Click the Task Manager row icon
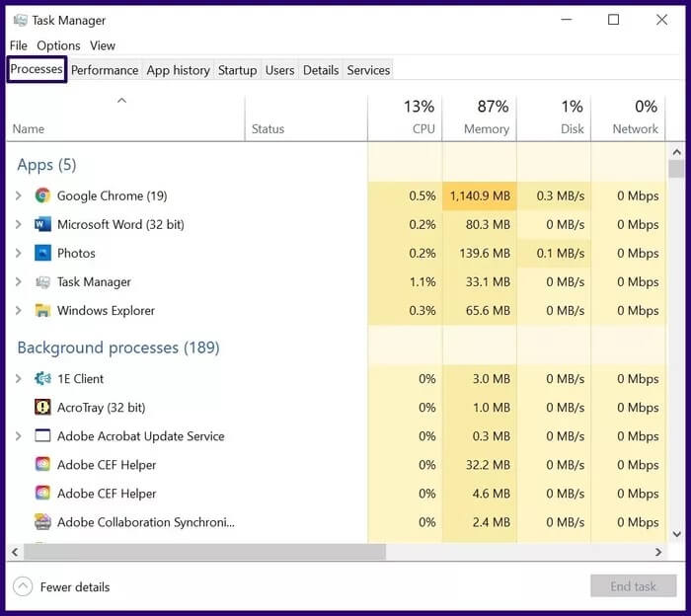 pos(42,282)
